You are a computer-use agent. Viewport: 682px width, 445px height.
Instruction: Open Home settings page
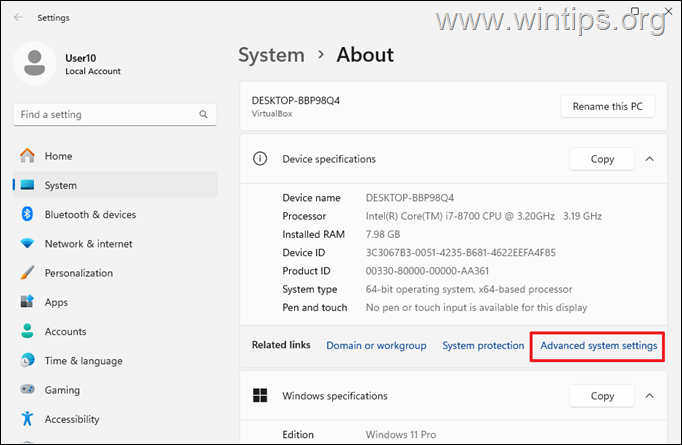(115, 156)
